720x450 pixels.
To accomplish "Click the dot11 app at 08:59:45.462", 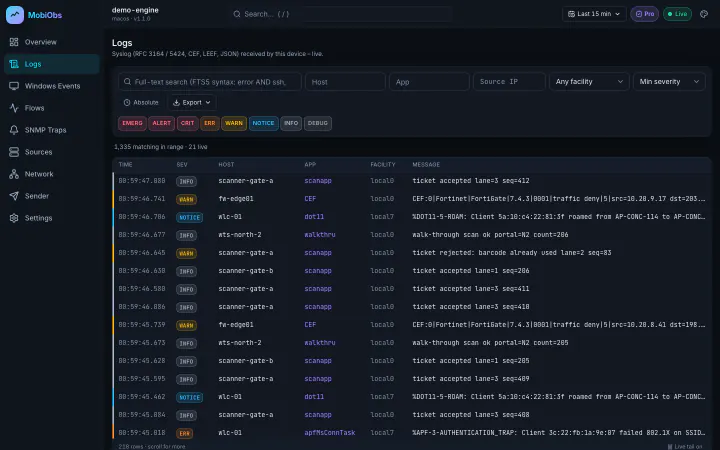I will [x=314, y=397].
